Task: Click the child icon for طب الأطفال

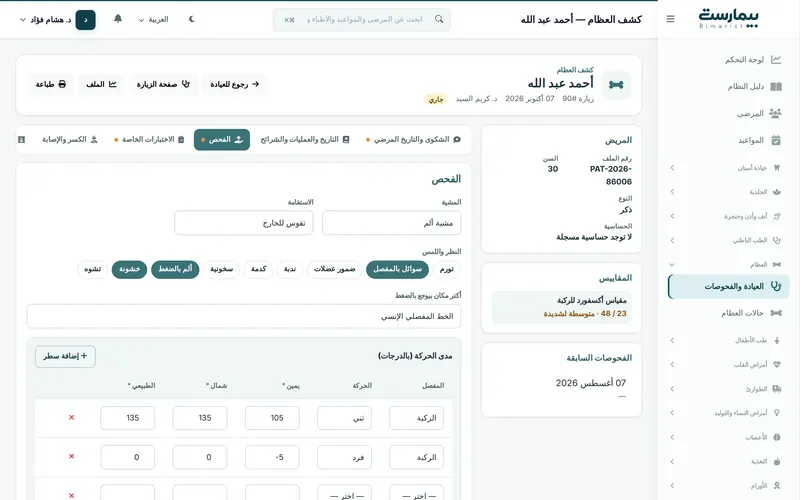Action: (777, 340)
